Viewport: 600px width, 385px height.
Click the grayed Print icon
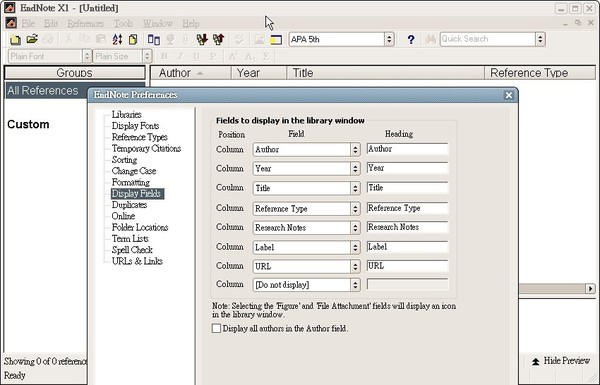(x=48, y=39)
